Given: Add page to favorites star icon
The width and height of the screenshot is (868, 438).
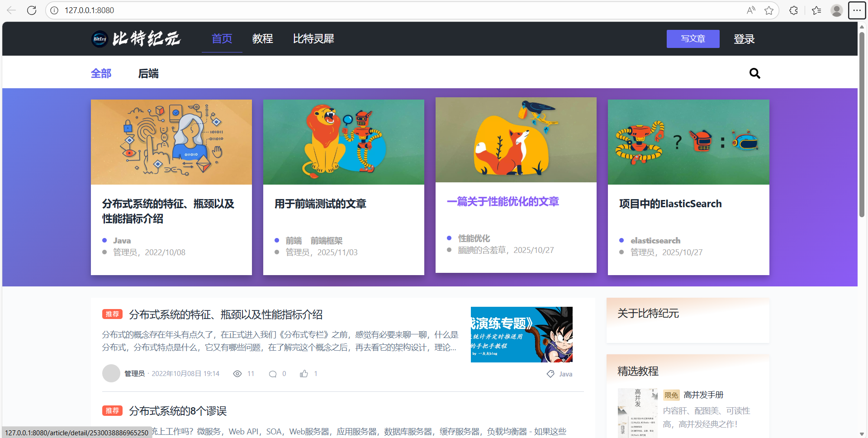Looking at the screenshot, I should pyautogui.click(x=769, y=10).
